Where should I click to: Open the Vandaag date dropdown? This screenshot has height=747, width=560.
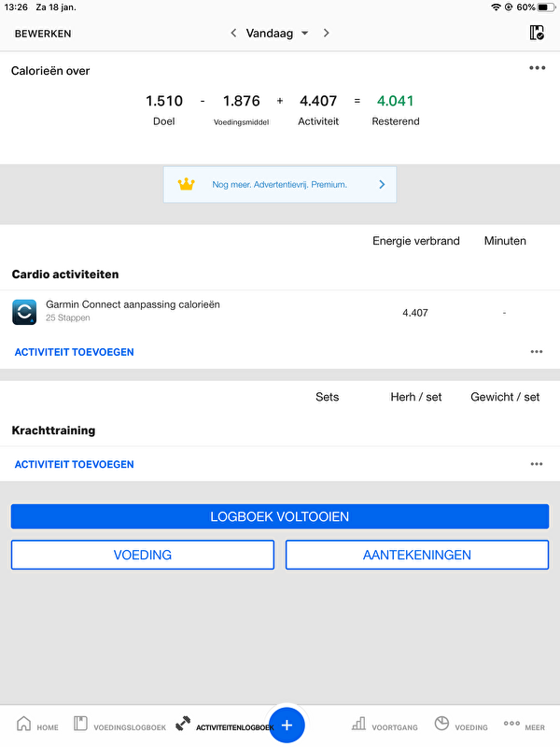coord(276,33)
